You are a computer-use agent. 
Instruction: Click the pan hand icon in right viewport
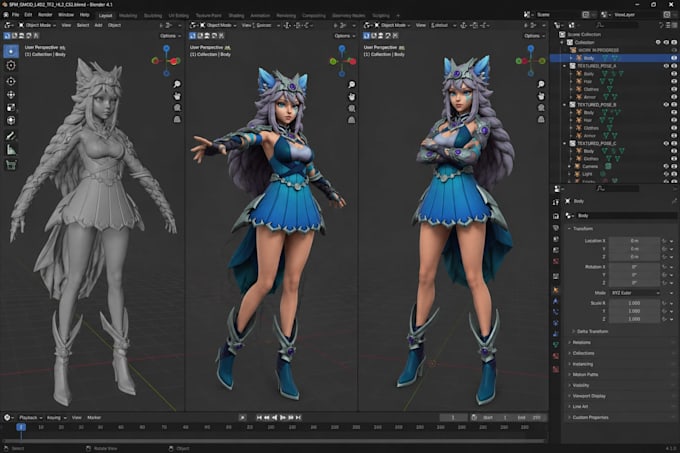(x=541, y=96)
